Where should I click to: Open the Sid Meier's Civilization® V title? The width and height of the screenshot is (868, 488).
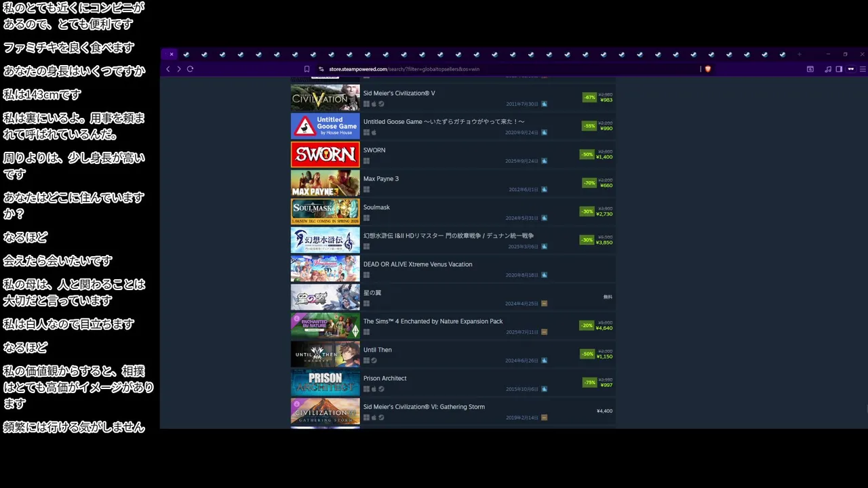[x=399, y=94]
